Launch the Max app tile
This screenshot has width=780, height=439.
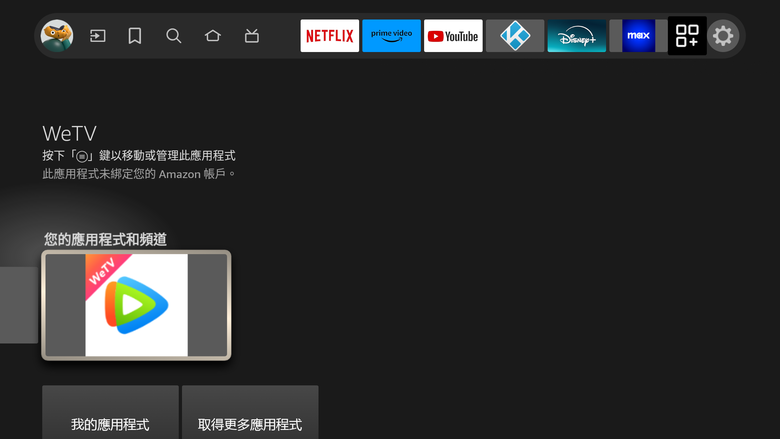click(x=638, y=36)
